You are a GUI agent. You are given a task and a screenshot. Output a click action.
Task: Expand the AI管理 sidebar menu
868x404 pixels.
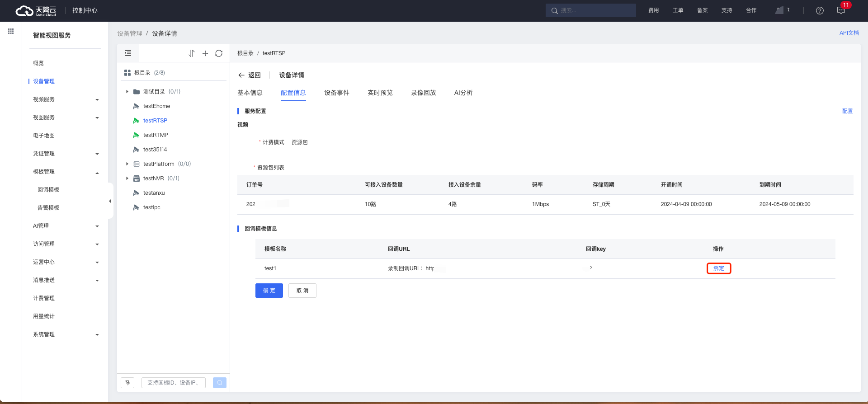[x=97, y=226]
